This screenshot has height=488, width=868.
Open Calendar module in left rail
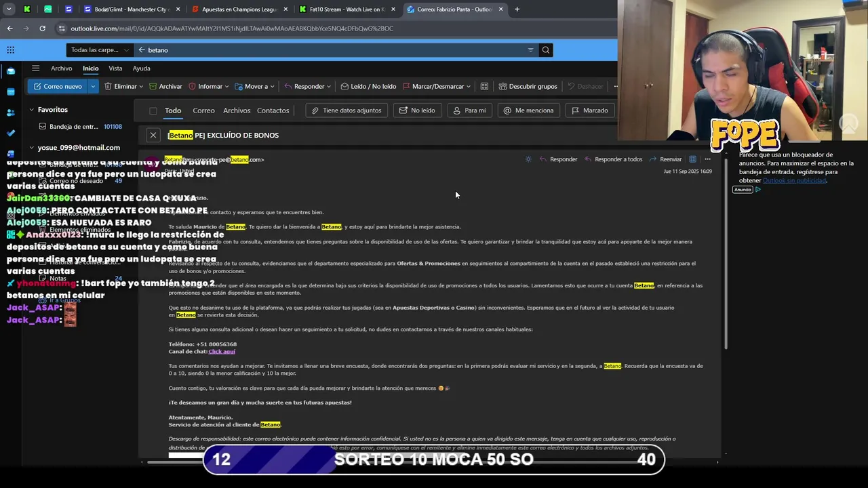click(x=10, y=91)
